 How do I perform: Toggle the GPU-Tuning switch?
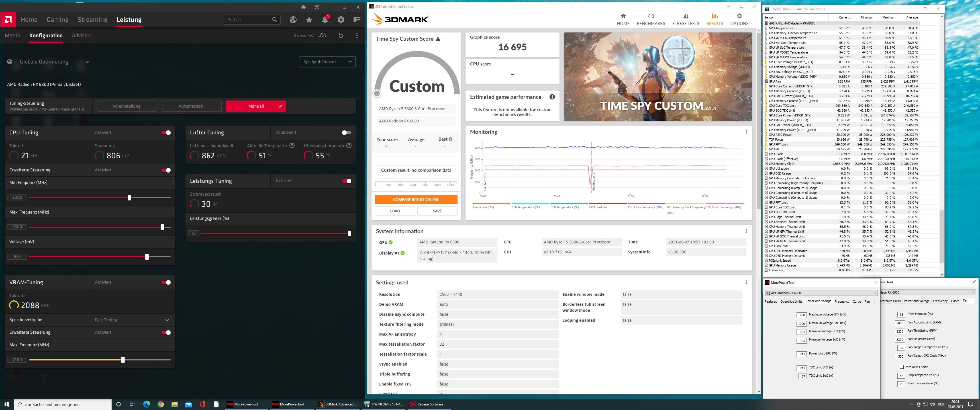tap(166, 132)
